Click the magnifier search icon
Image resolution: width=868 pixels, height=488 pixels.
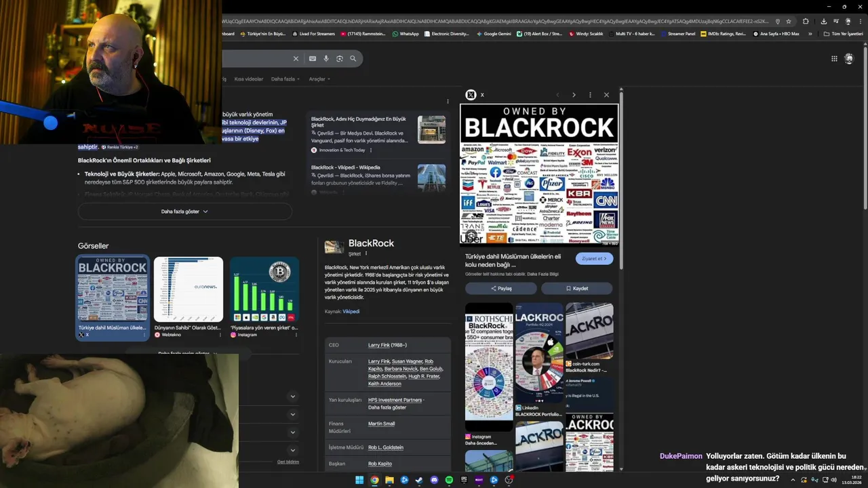pos(353,59)
